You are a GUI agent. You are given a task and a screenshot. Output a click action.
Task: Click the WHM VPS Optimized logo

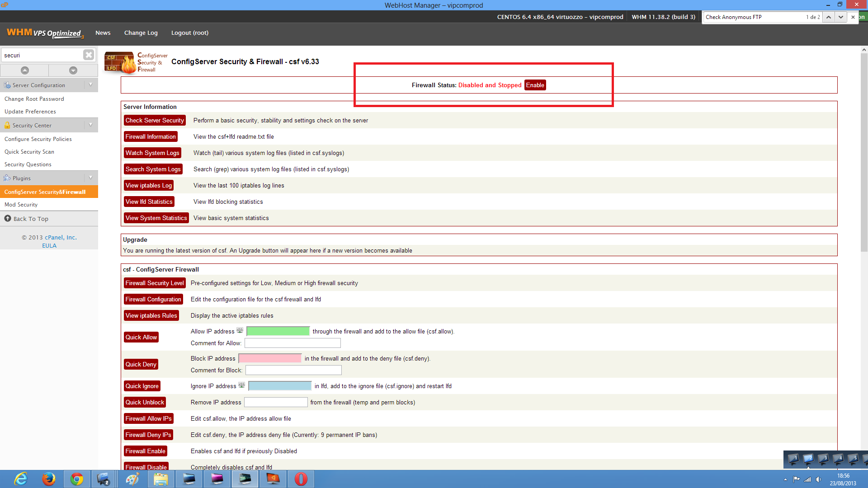click(45, 33)
